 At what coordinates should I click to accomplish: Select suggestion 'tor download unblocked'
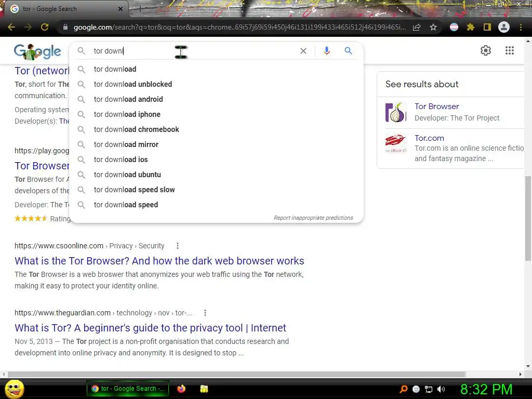pos(216,84)
